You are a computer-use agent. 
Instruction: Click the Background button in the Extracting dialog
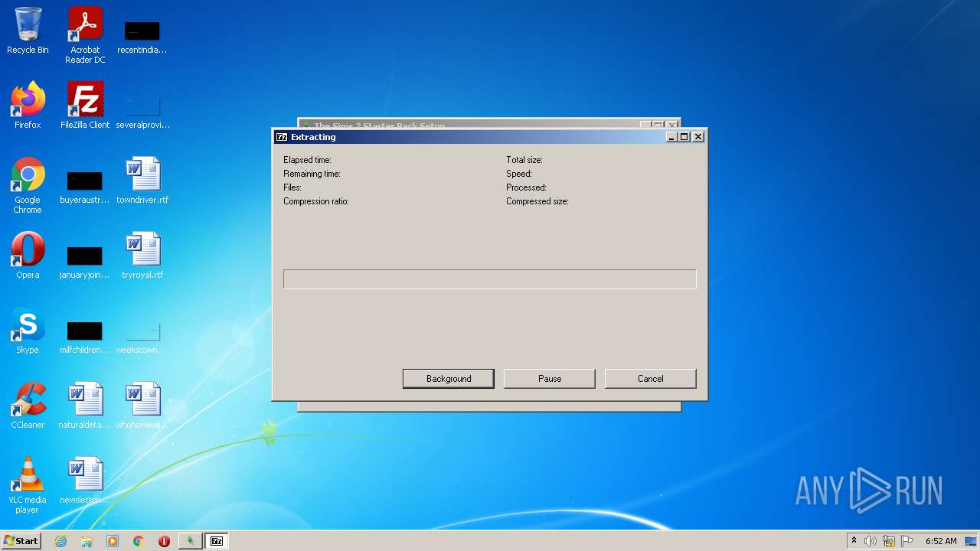click(x=449, y=379)
